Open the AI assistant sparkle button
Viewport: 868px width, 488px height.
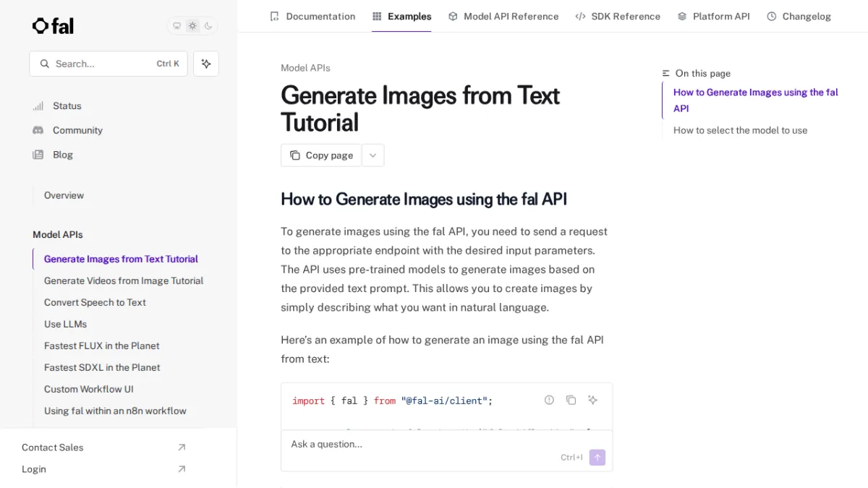point(206,64)
